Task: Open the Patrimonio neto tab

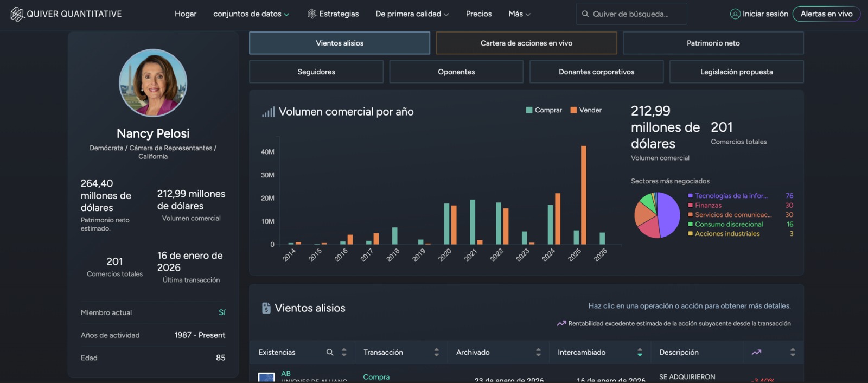Action: (x=713, y=43)
